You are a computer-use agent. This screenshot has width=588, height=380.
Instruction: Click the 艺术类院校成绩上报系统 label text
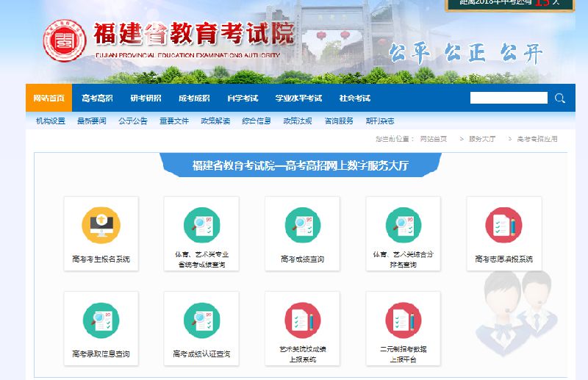tap(303, 354)
